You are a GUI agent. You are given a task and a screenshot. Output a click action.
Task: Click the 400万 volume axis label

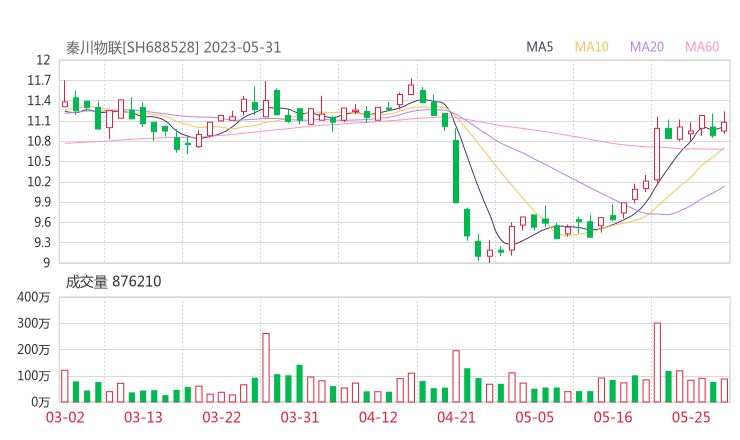(x=34, y=297)
